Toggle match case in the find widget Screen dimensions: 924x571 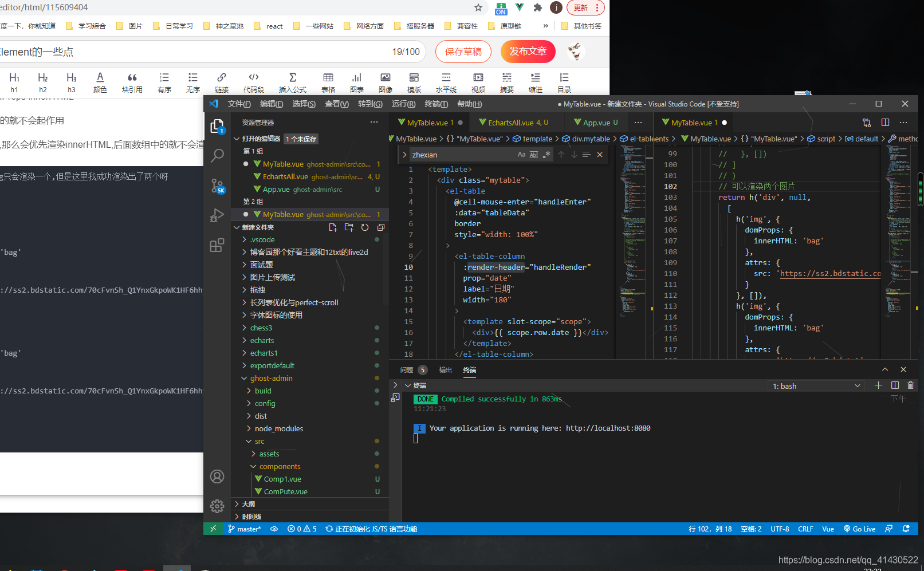pos(521,155)
